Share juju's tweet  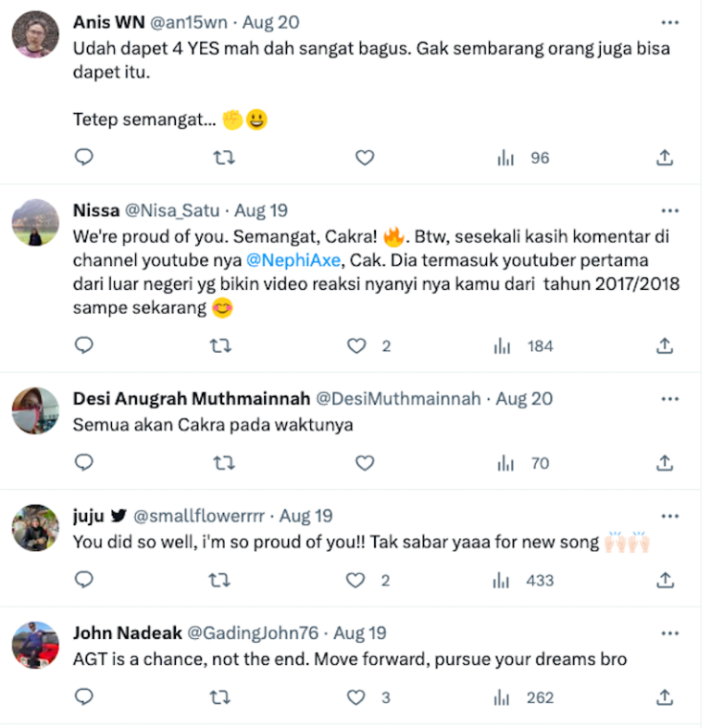click(x=665, y=580)
